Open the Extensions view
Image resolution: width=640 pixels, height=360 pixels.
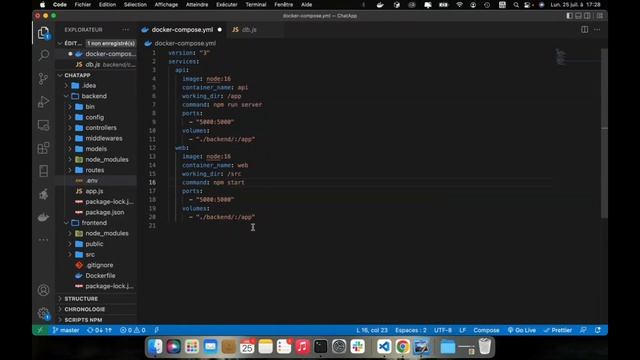point(43,148)
